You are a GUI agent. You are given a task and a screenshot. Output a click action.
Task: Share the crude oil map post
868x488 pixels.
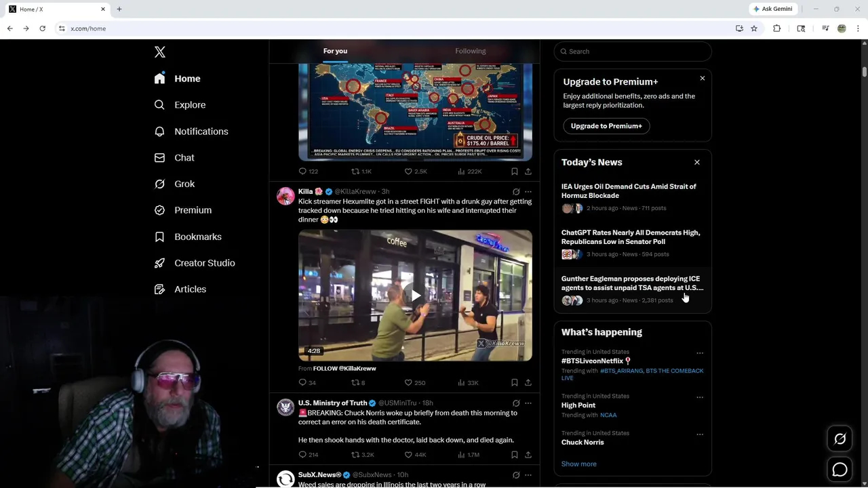coord(528,171)
